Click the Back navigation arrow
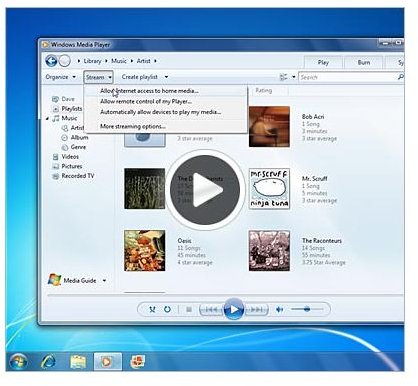 (x=51, y=61)
